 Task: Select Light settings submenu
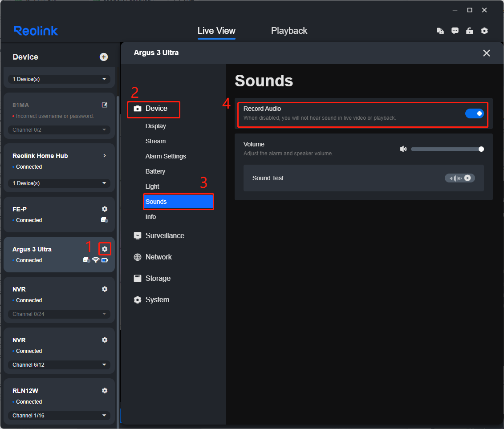152,187
